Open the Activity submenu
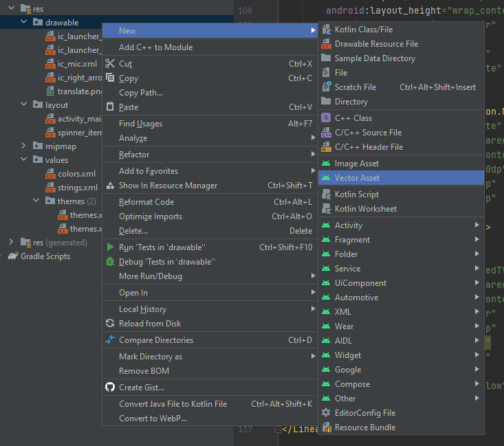 point(401,225)
